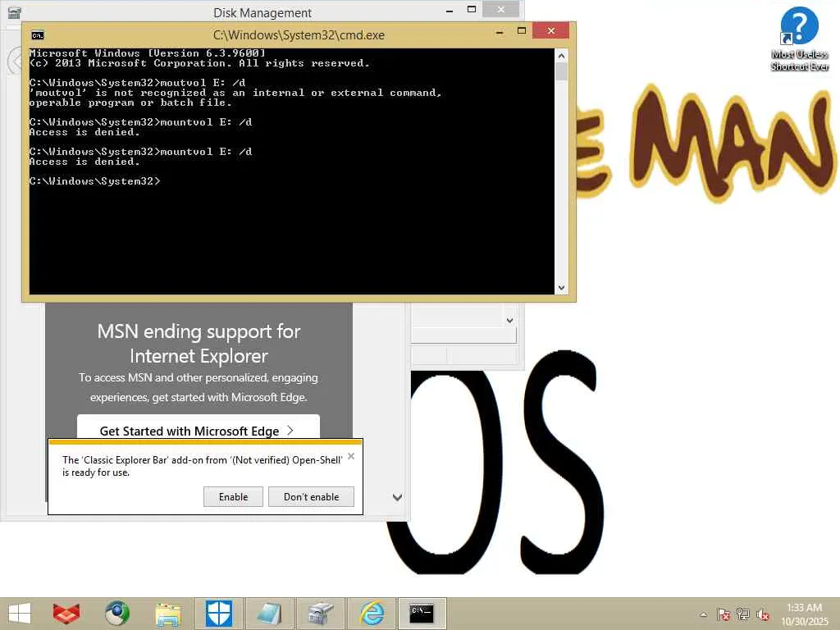The width and height of the screenshot is (840, 630).
Task: Choose Don't enable for the add-on
Action: 311,496
